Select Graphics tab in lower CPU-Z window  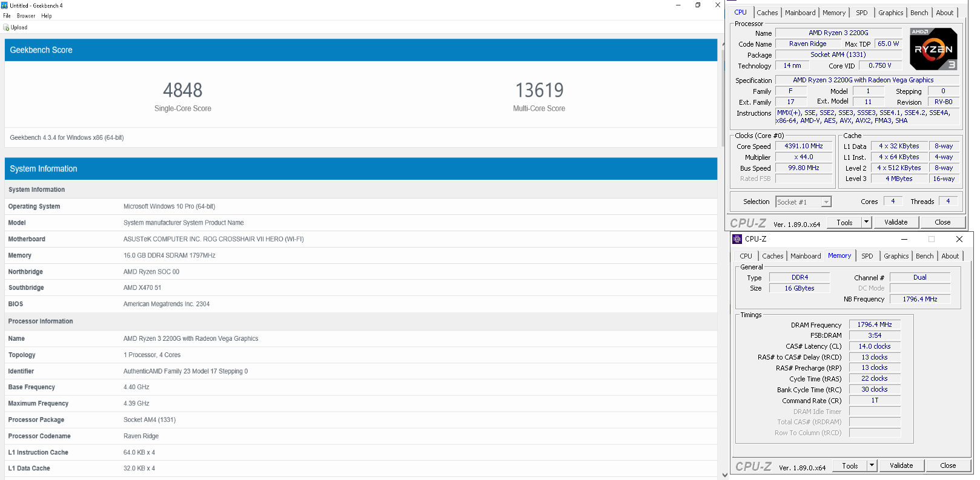click(896, 256)
